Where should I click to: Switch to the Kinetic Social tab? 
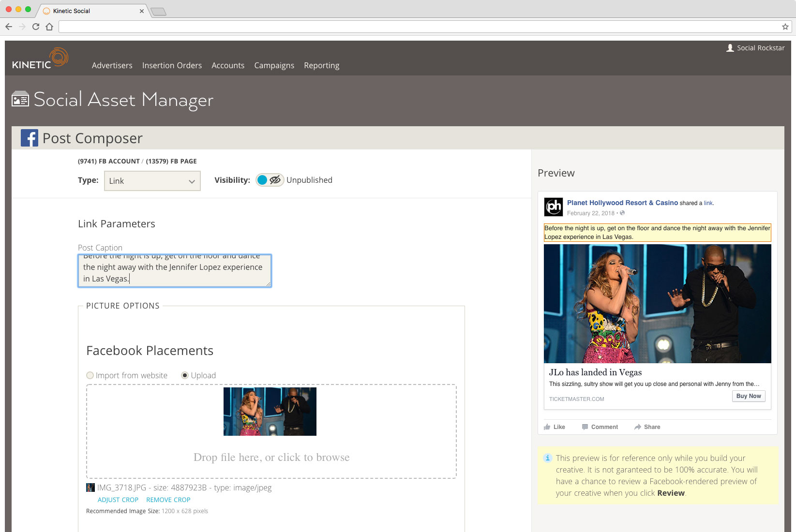pos(92,11)
